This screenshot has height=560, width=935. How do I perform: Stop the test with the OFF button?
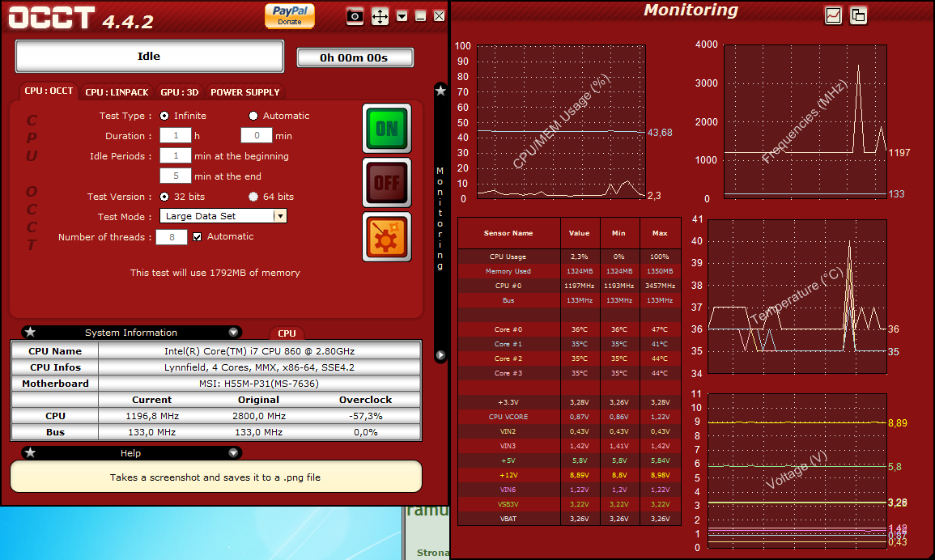(387, 183)
